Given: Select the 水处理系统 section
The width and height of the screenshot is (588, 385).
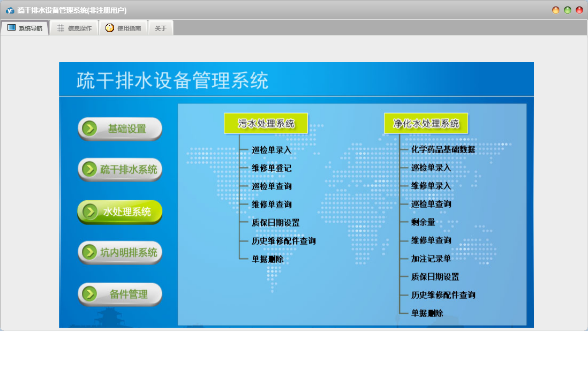Looking at the screenshot, I should pyautogui.click(x=120, y=212).
